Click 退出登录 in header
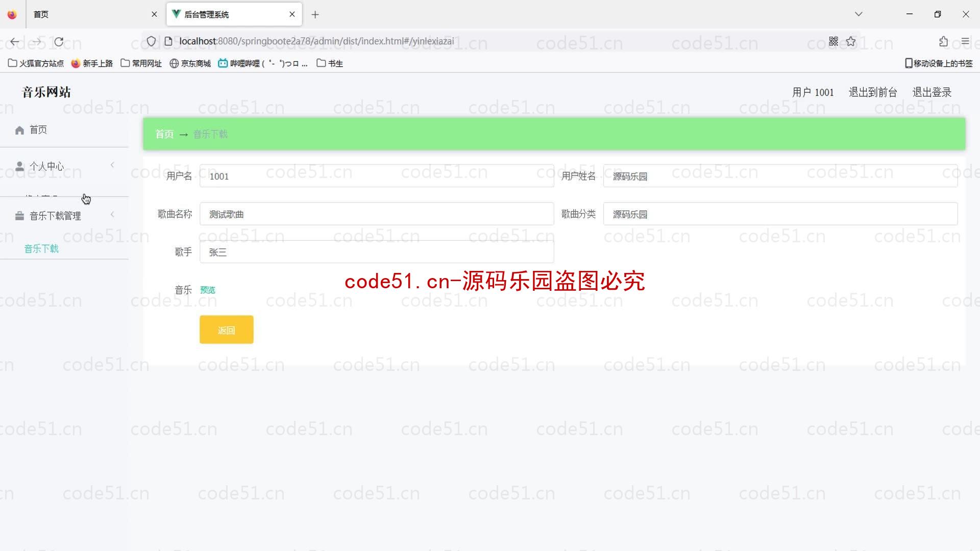Image resolution: width=980 pixels, height=551 pixels. (x=932, y=92)
